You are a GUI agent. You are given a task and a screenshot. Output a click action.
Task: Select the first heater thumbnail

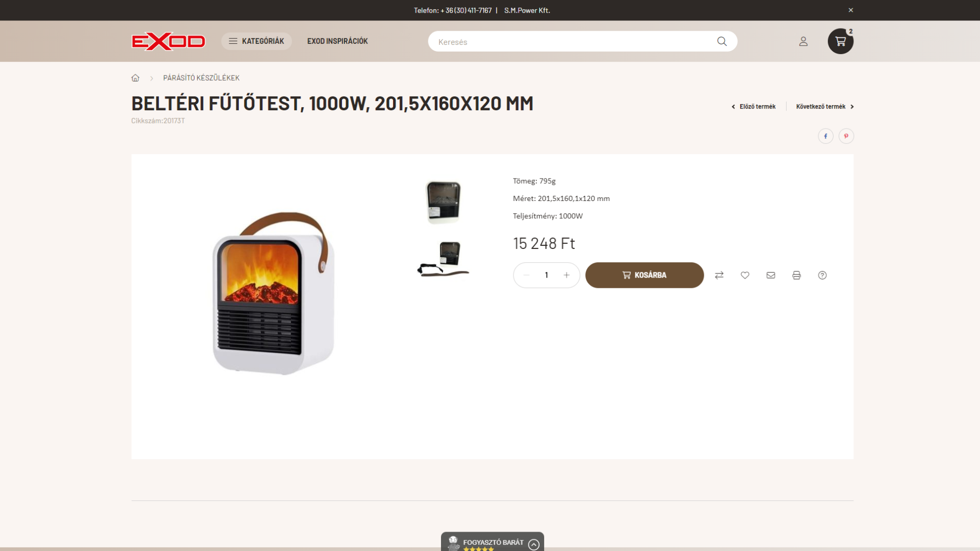point(443,202)
